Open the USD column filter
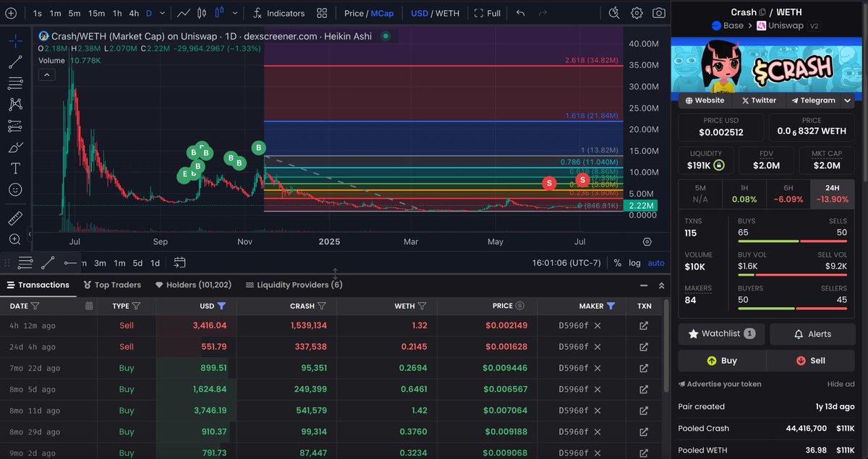The height and width of the screenshot is (459, 868). [221, 306]
